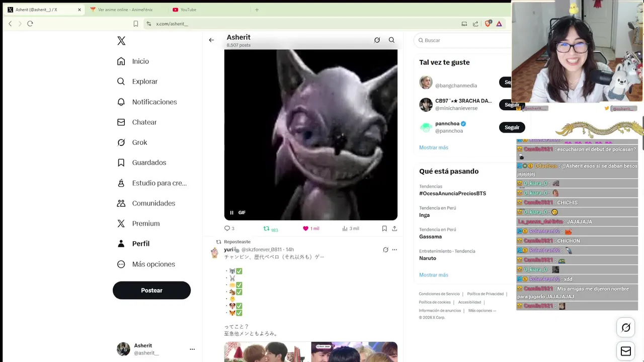
Task: Open Guardados bookmarks
Action: [141, 162]
